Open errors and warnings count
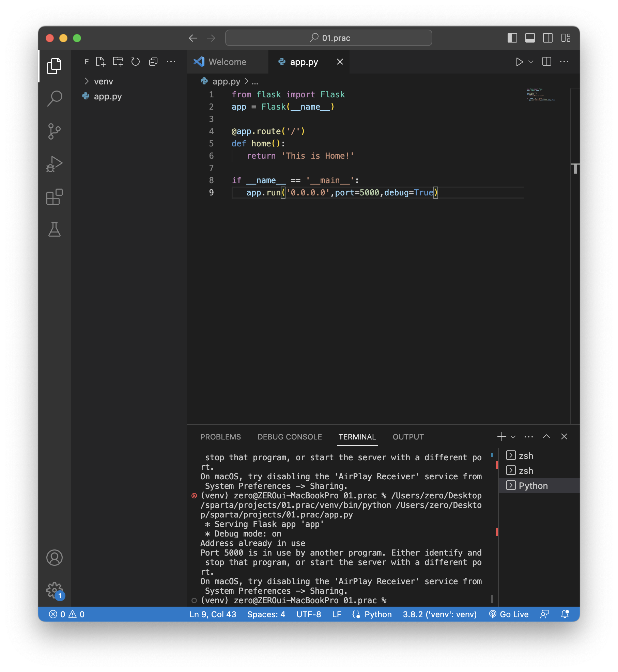The height and width of the screenshot is (672, 618). 67,614
